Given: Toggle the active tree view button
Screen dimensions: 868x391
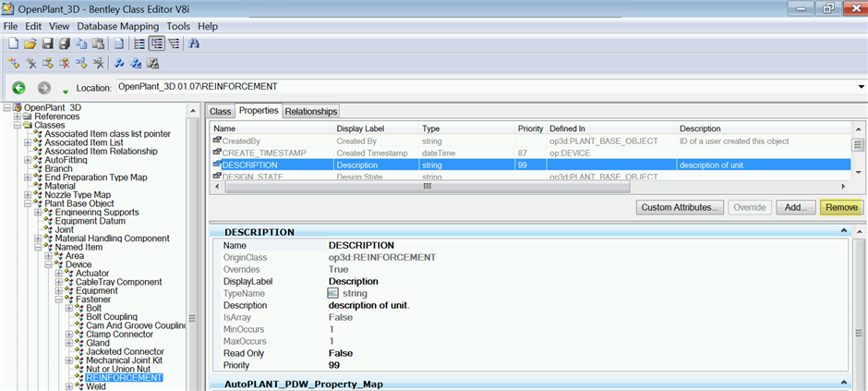Looking at the screenshot, I should point(157,43).
